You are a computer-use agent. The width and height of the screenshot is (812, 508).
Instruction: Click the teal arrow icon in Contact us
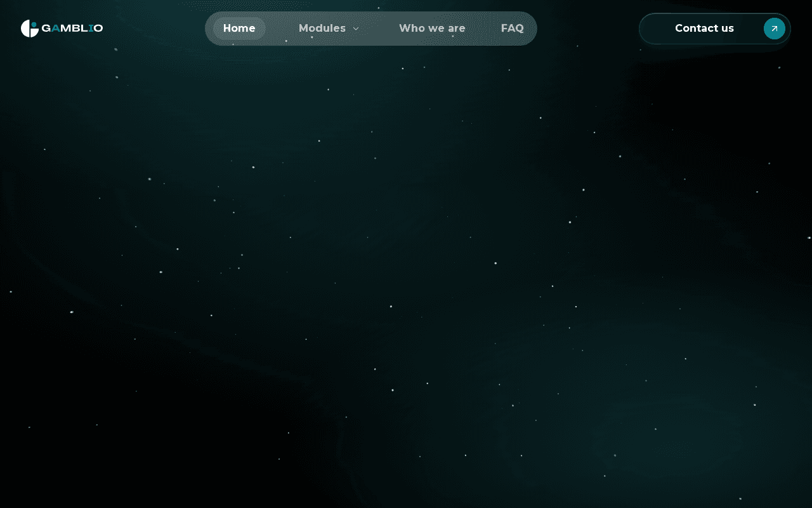point(774,29)
